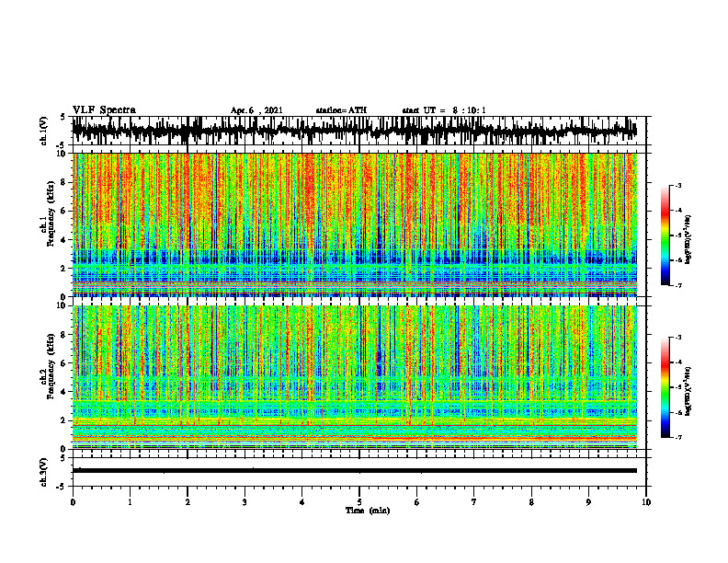Click the '5' tick on the ch.1(V) axis
Image resolution: width=728 pixels, height=563 pixels.
pyautogui.click(x=63, y=117)
